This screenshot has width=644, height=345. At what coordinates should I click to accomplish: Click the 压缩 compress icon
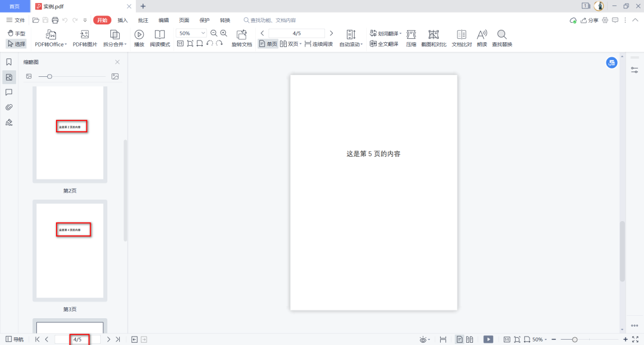(411, 39)
